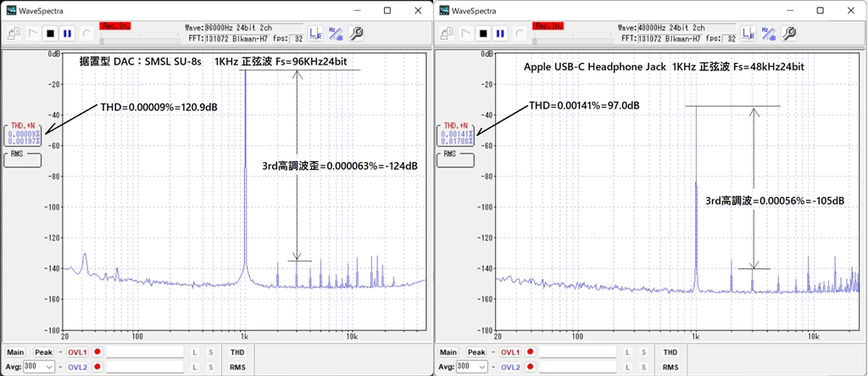Image resolution: width=868 pixels, height=376 pixels.
Task: Click the L/R channel icon in right window
Action: [748, 33]
